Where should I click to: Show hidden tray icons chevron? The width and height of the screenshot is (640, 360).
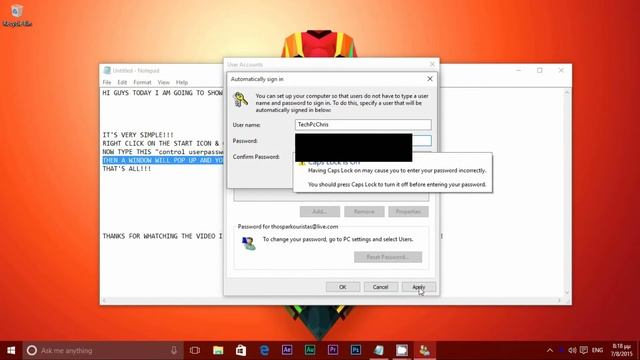[550, 350]
